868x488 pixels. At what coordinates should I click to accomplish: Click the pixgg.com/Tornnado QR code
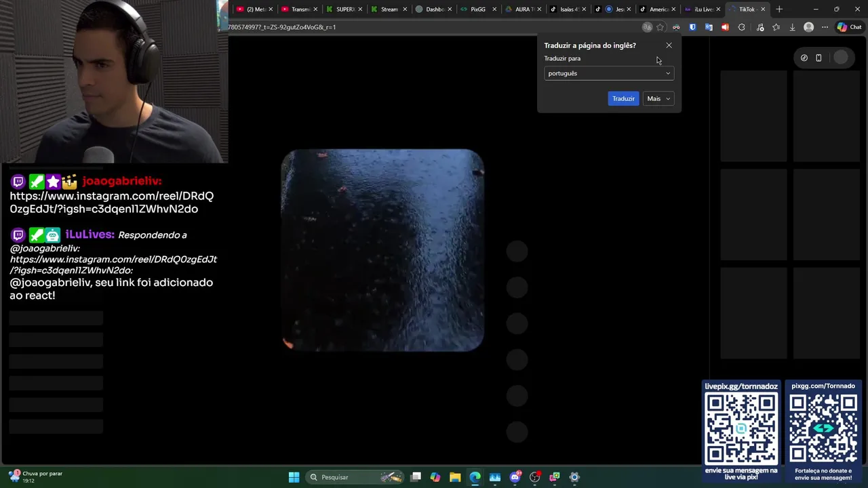823,428
